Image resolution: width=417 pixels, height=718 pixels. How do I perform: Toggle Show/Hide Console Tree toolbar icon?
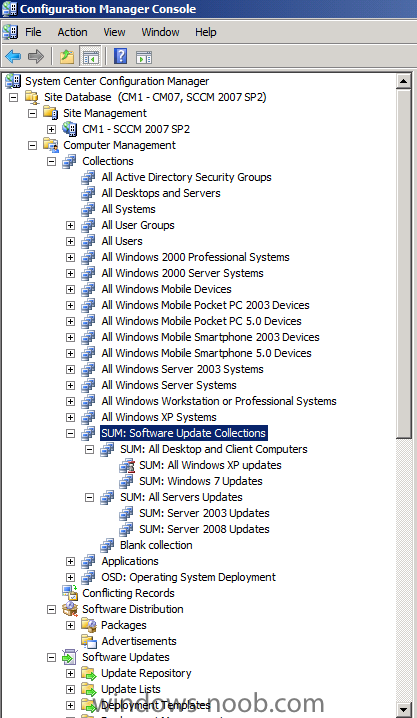coord(90,57)
